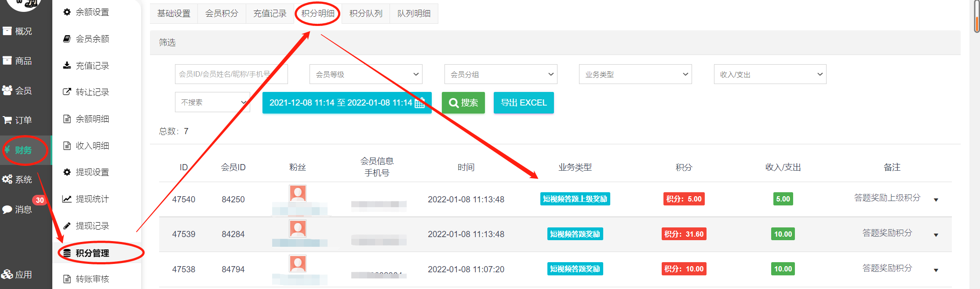Click fan avatar for ID 47538
The height and width of the screenshot is (289, 980).
298,263
